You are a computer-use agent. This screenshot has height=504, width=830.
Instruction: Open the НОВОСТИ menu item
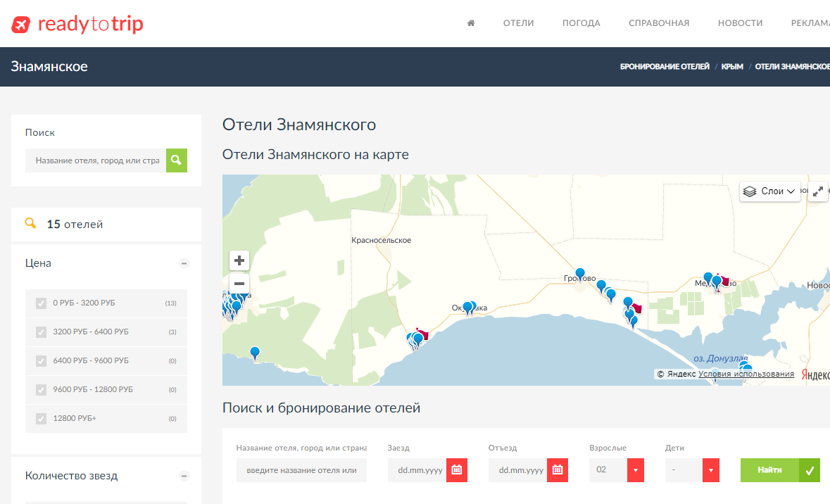tap(740, 23)
